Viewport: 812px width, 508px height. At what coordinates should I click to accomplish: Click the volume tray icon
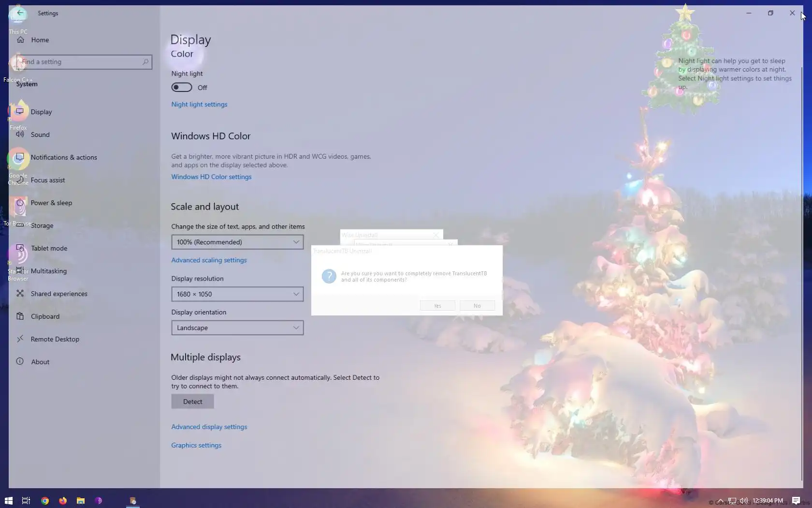point(743,501)
